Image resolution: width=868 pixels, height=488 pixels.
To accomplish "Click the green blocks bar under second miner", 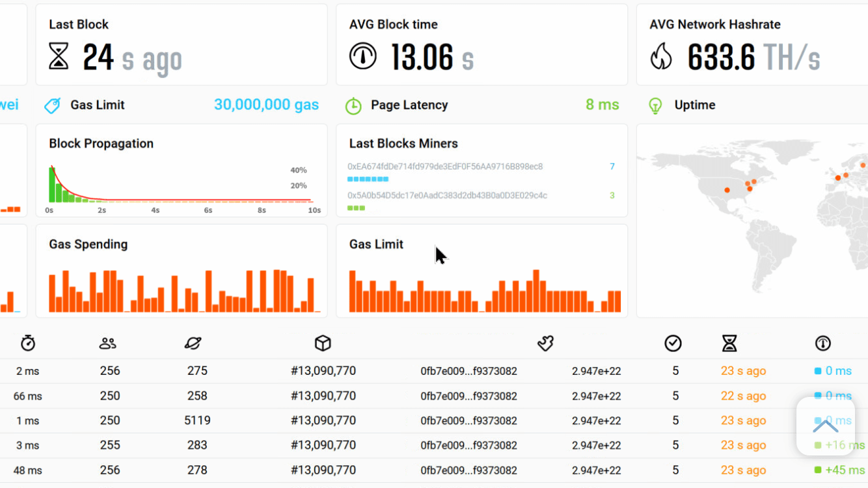I will pos(356,208).
